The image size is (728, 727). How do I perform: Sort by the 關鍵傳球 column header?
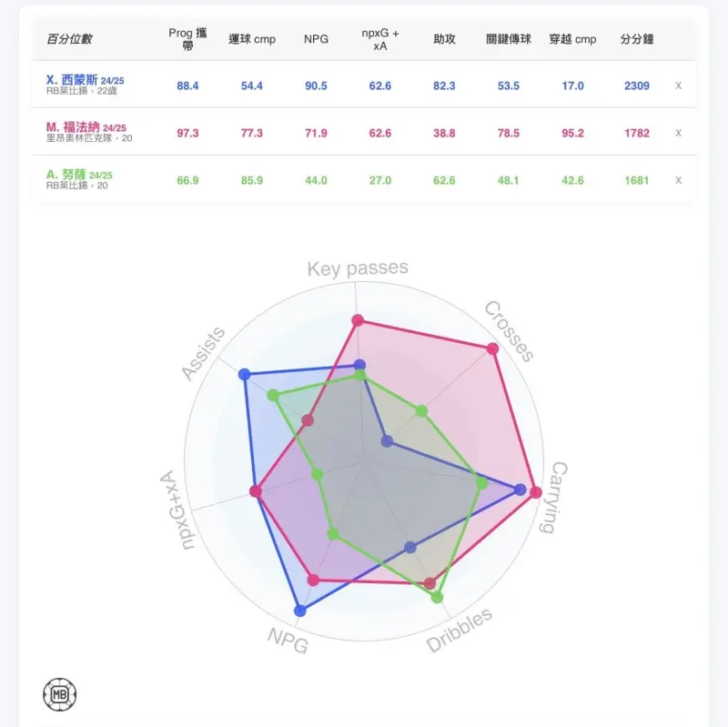pos(509,39)
